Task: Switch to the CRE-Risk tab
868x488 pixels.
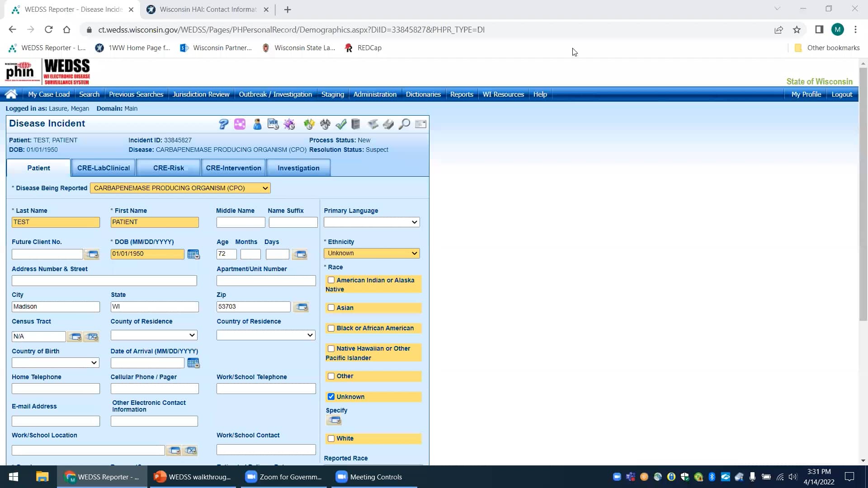Action: pyautogui.click(x=168, y=168)
